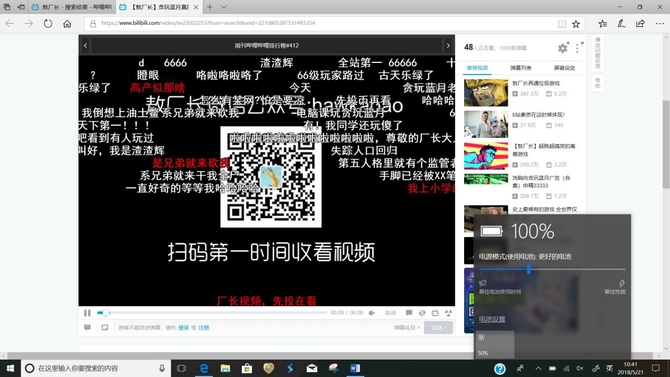The width and height of the screenshot is (670, 377).
Task: Open the Action Center notification icon
Action: coord(656,368)
